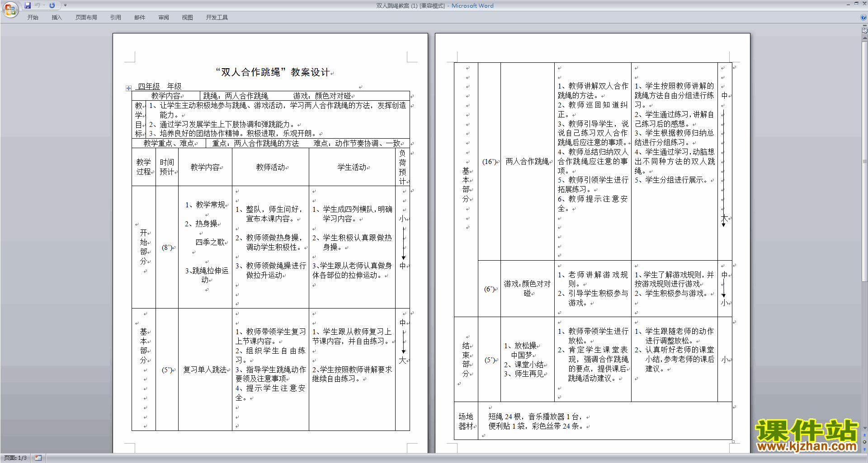The width and height of the screenshot is (868, 463).
Task: Click the vertical scrollbar up arrow
Action: 864,38
